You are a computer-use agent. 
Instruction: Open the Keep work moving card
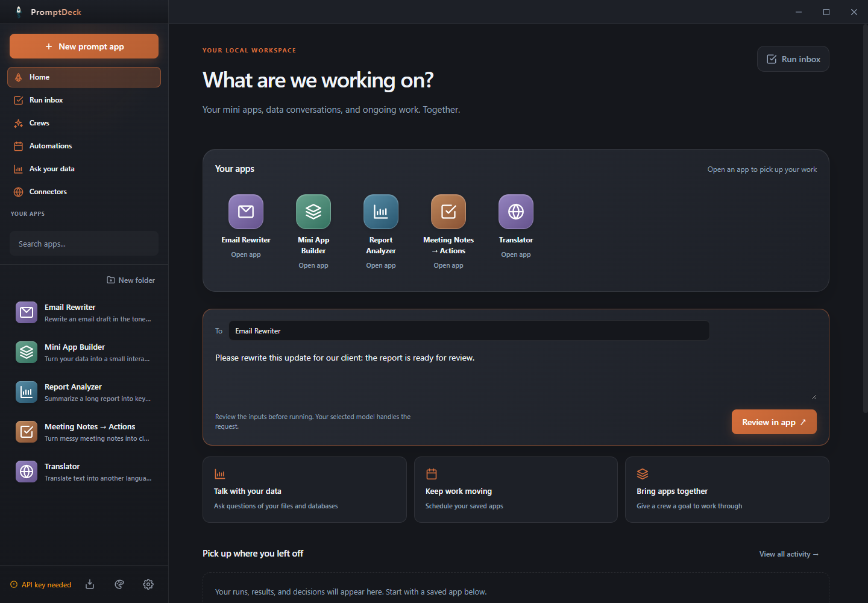click(516, 490)
